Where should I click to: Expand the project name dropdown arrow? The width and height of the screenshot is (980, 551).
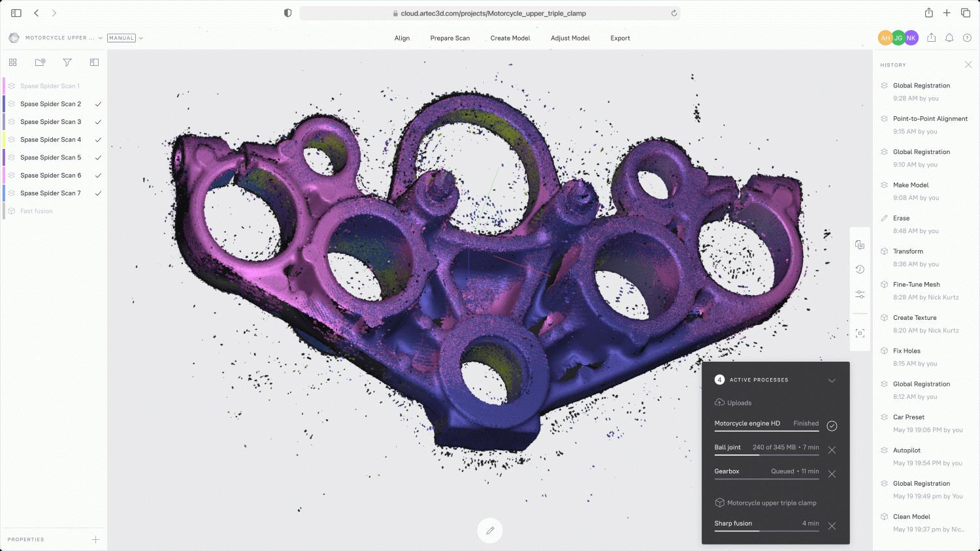point(101,38)
